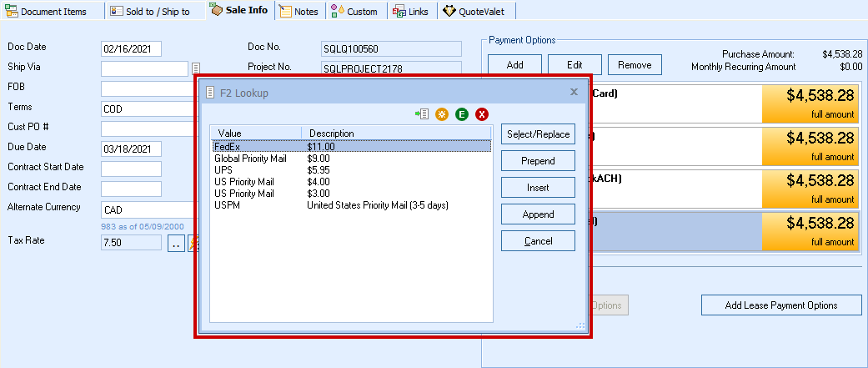Click the green arrow list icon in lookup toolbar
The width and height of the screenshot is (868, 368).
pyautogui.click(x=423, y=114)
